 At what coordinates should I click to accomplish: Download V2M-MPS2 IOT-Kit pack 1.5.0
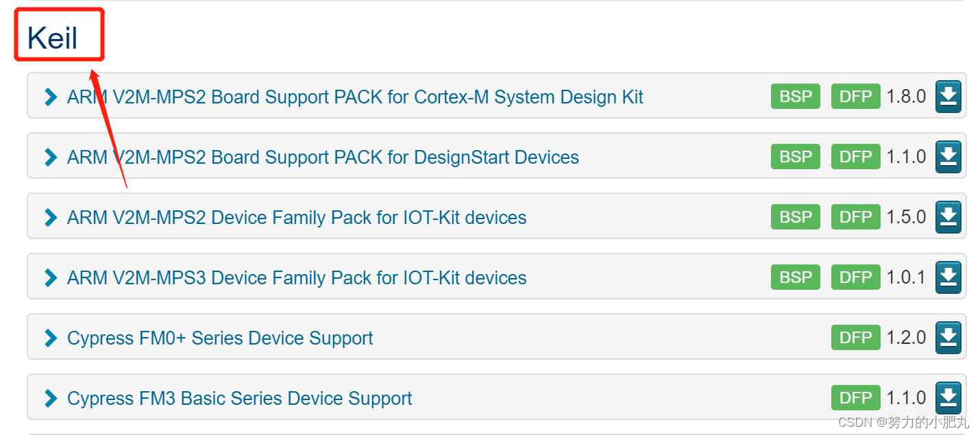click(x=948, y=217)
